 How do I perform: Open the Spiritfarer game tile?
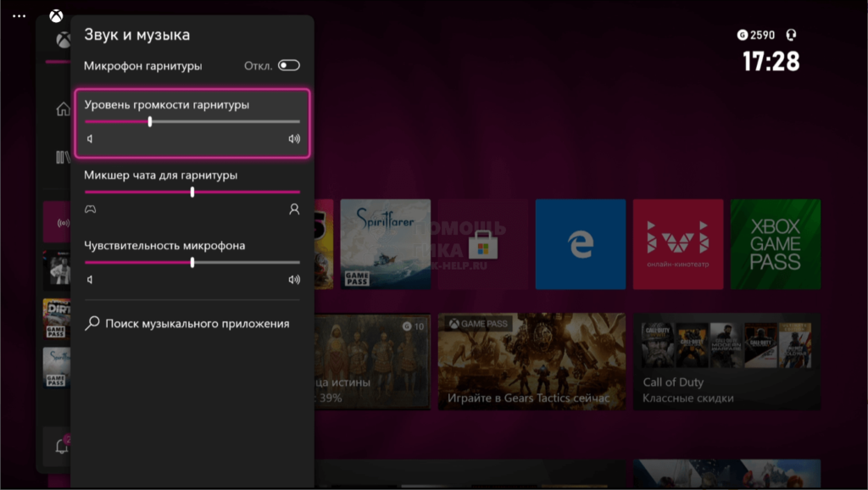385,244
